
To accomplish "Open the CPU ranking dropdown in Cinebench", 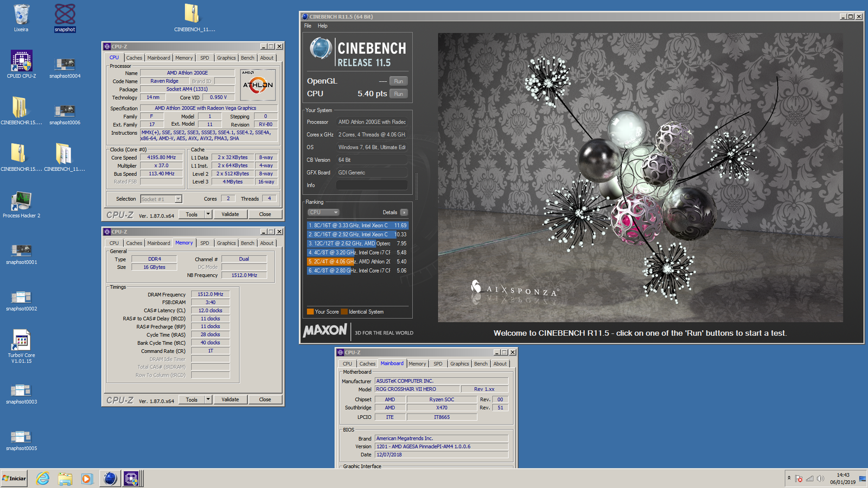I will pos(323,211).
